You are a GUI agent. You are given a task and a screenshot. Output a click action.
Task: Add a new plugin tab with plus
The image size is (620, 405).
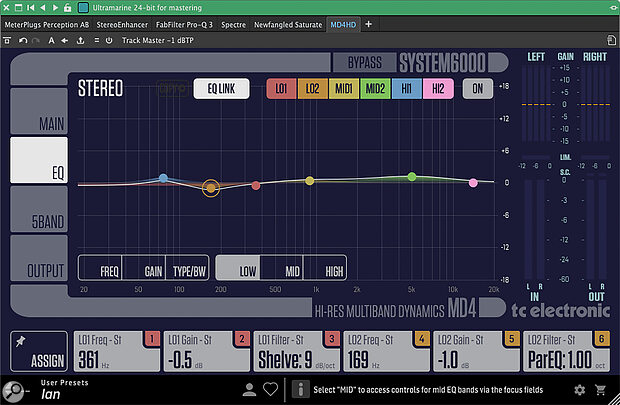pyautogui.click(x=368, y=23)
